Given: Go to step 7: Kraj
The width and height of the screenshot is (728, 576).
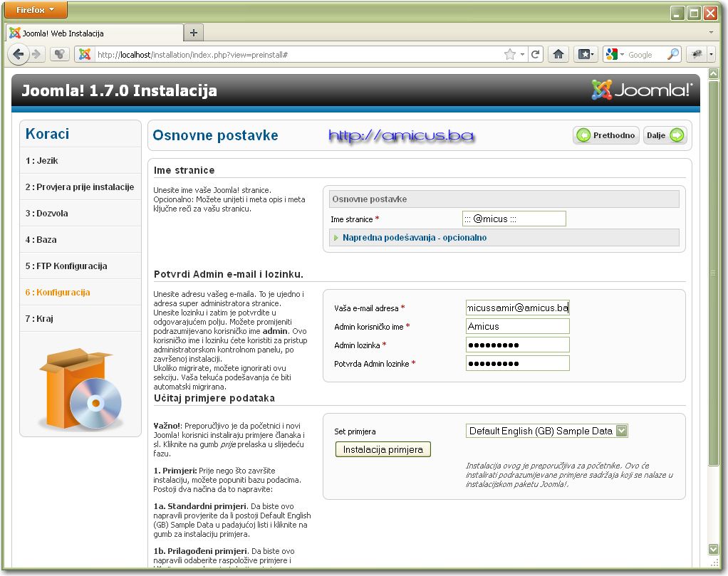Looking at the screenshot, I should 39,319.
